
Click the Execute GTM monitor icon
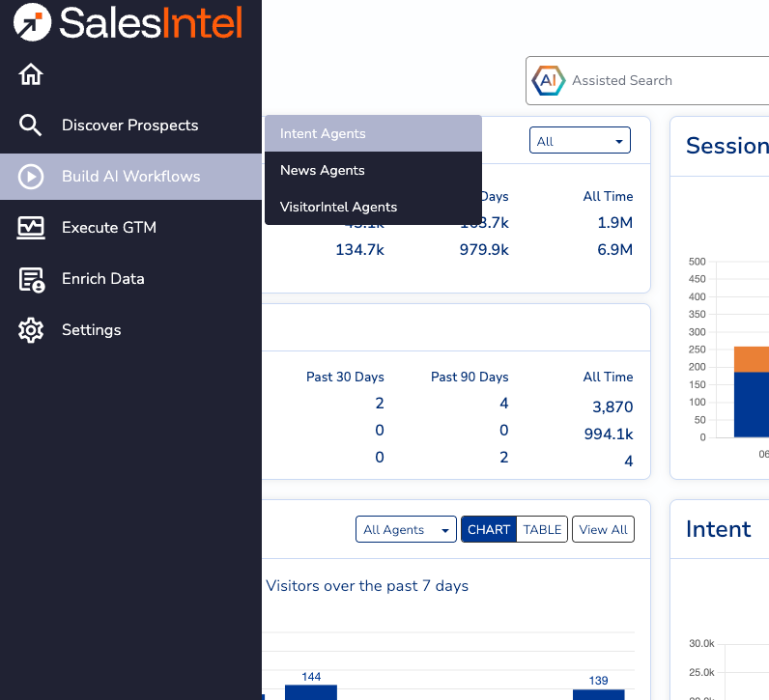click(31, 228)
